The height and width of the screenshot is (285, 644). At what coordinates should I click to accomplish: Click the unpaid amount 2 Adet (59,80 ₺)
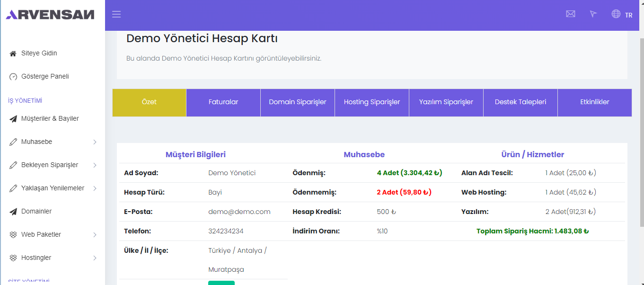(404, 192)
